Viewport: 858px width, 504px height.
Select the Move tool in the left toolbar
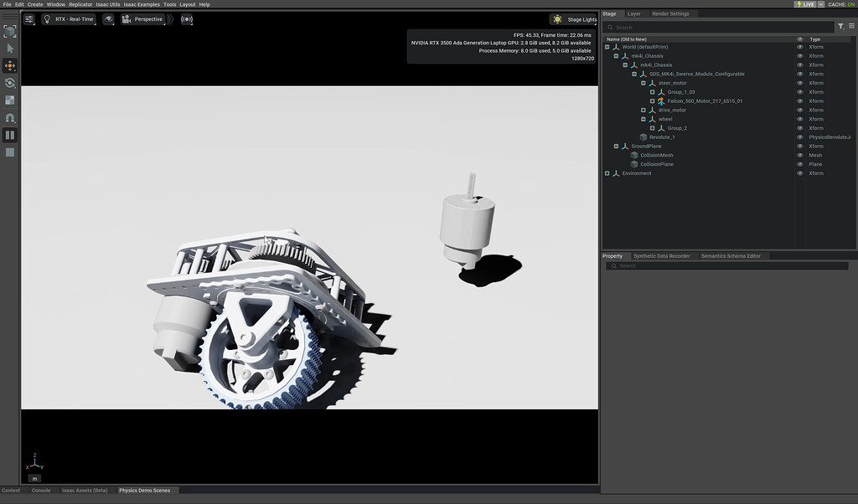coord(10,64)
